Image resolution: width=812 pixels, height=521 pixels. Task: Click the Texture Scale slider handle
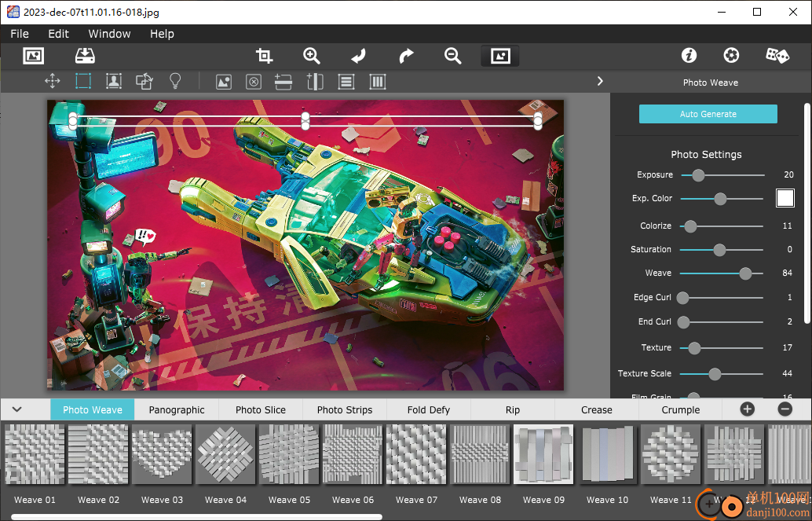[715, 374]
